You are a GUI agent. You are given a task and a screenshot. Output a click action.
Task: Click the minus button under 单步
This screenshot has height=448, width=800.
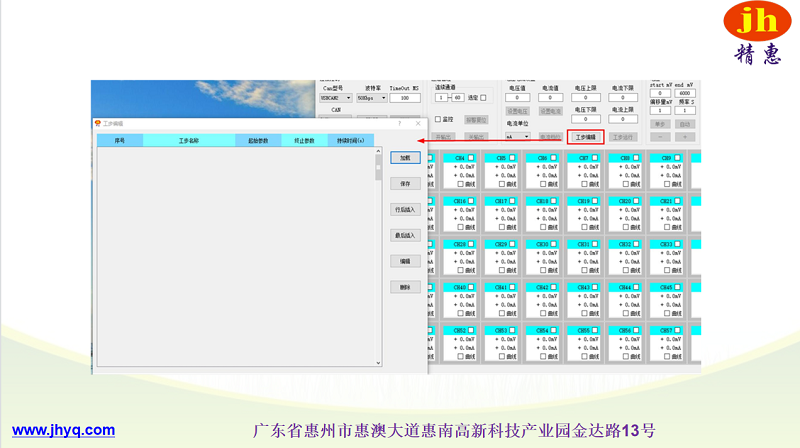click(660, 136)
